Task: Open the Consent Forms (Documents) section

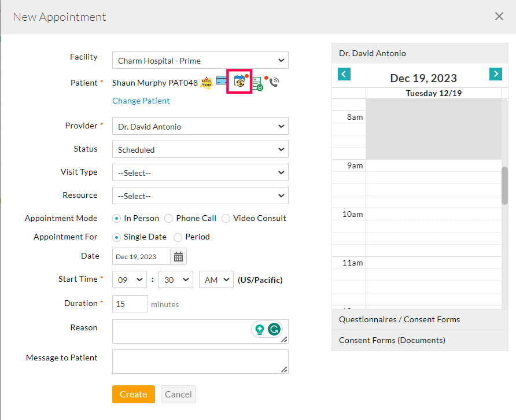Action: tap(391, 340)
